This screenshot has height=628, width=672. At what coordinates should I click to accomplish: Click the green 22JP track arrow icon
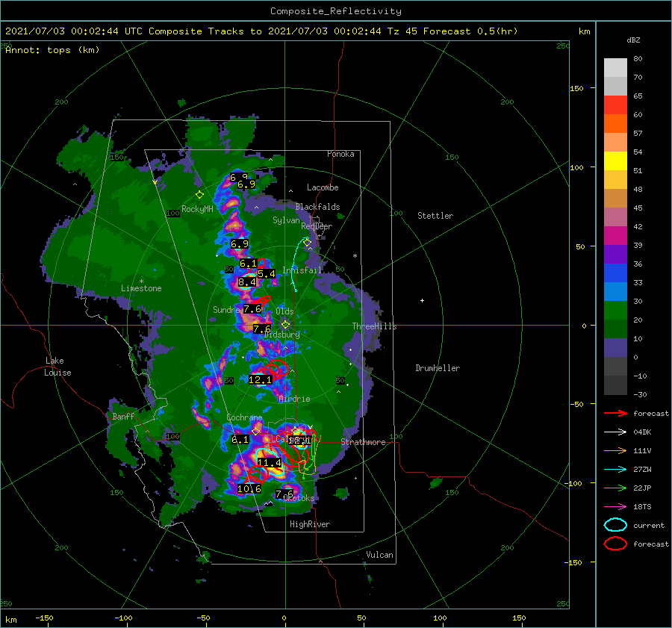pos(615,488)
